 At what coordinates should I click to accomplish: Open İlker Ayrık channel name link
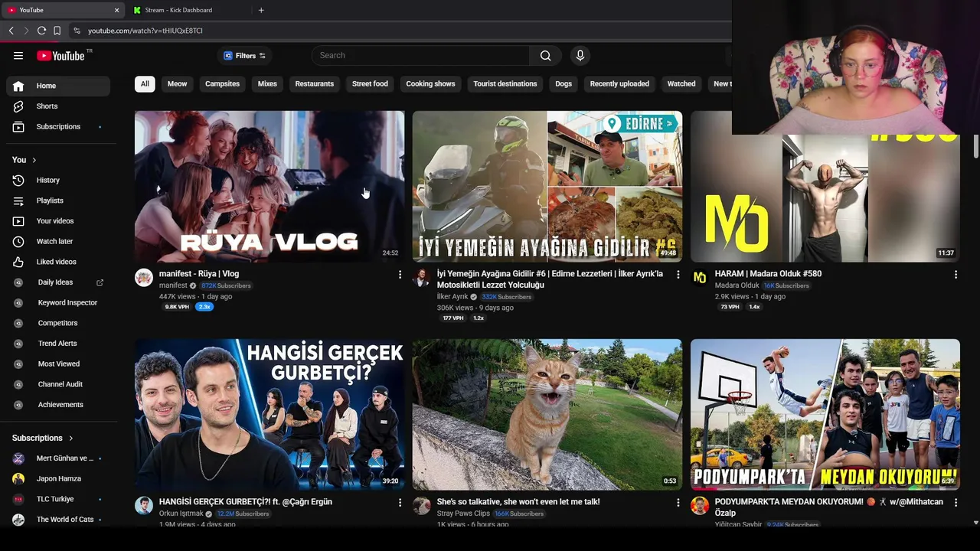pos(452,297)
